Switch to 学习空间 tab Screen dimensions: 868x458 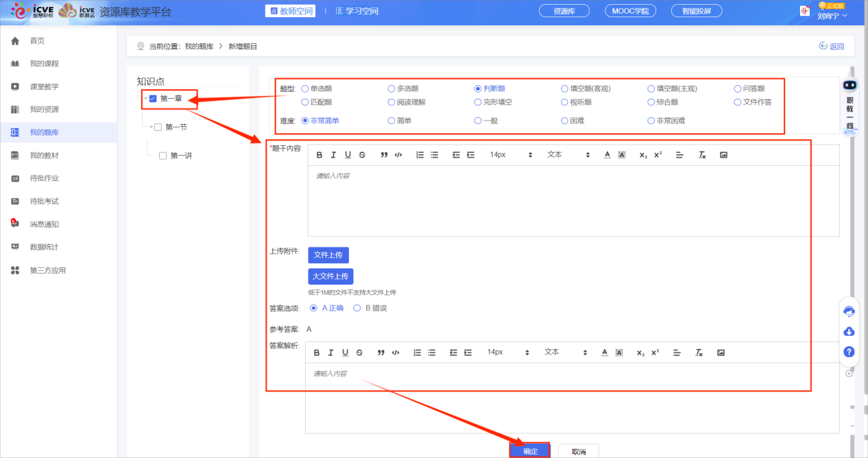(x=357, y=11)
